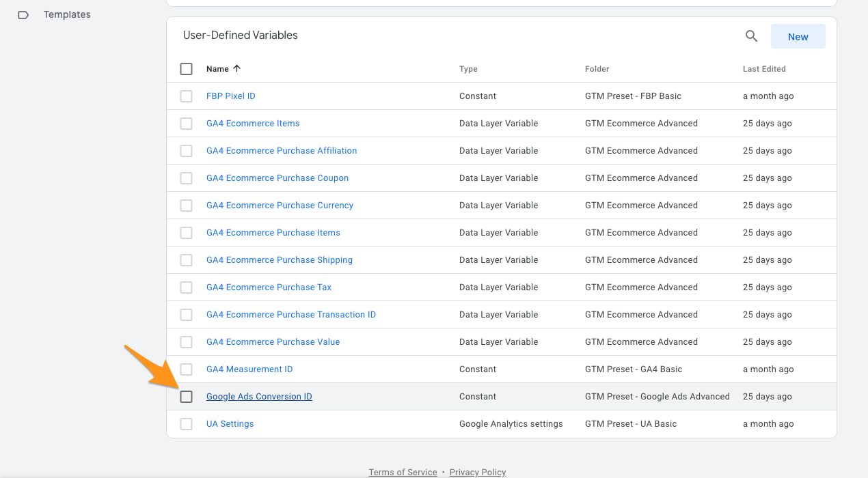Viewport: 868px width, 478px height.
Task: Sort by Last Edited column header
Action: [764, 69]
